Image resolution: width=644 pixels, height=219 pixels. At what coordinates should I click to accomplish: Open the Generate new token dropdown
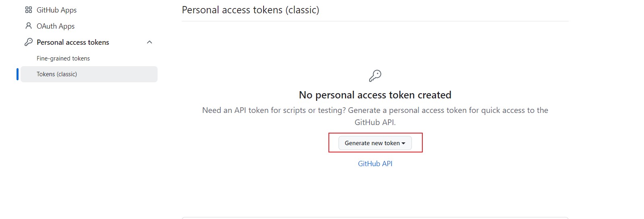click(x=375, y=143)
